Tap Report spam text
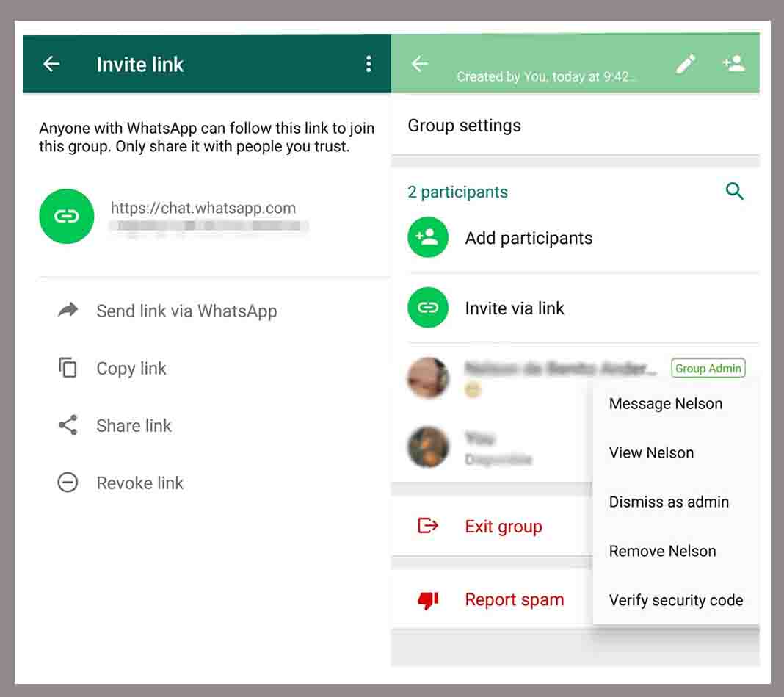This screenshot has height=697, width=784. pyautogui.click(x=515, y=599)
